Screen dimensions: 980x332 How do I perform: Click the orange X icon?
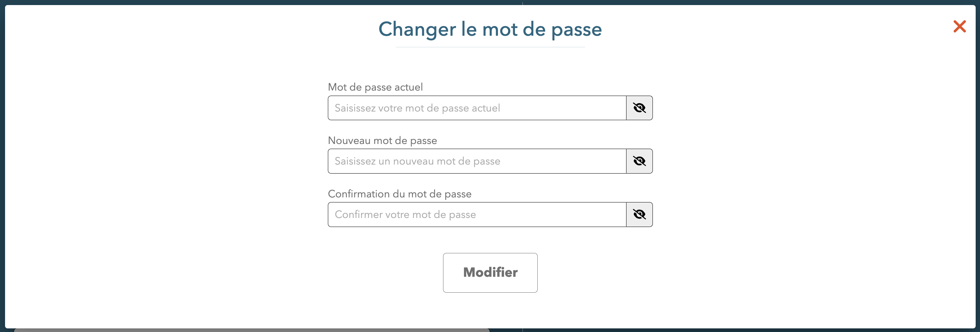coord(959,27)
